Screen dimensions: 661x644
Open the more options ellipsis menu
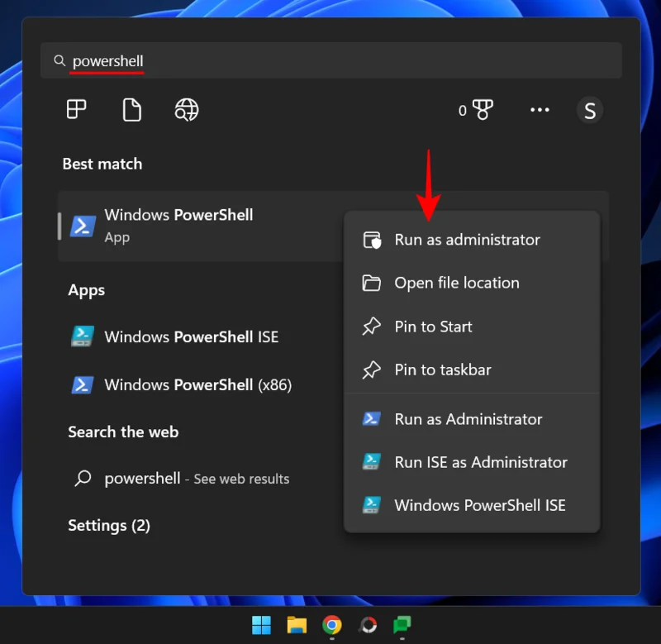(x=540, y=109)
